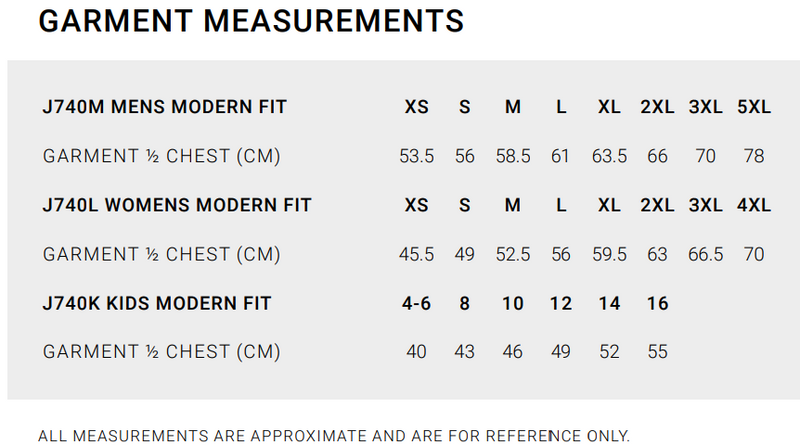
Task: Click the kids size 12 header
Action: click(561, 303)
